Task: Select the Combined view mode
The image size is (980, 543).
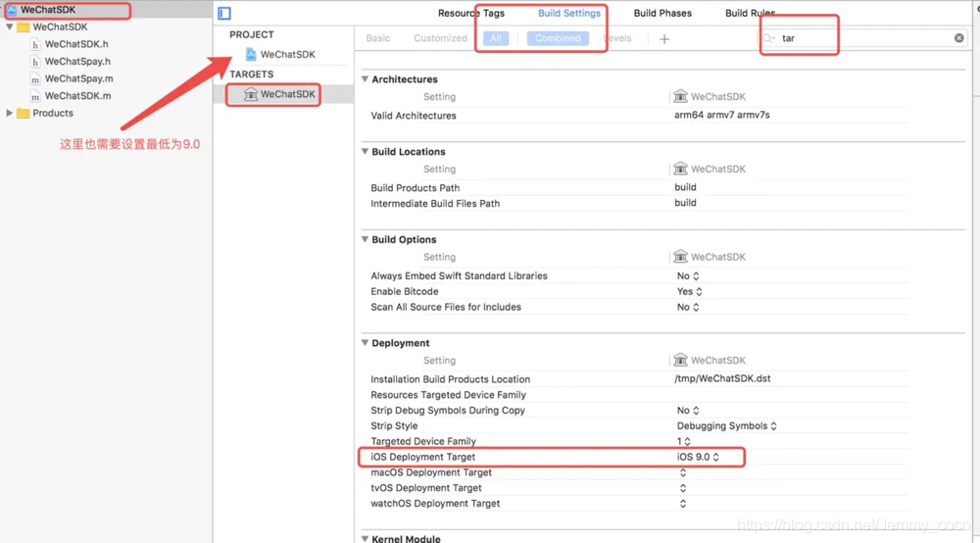Action: click(x=558, y=38)
